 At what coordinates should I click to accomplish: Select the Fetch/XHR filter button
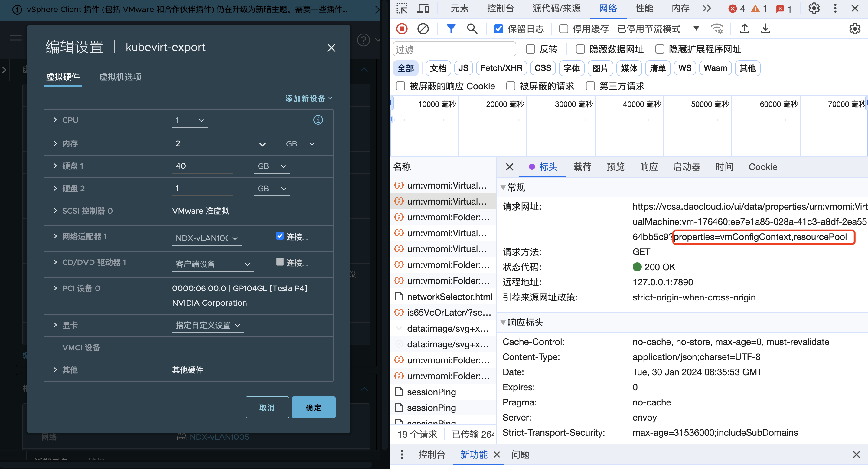tap(501, 68)
